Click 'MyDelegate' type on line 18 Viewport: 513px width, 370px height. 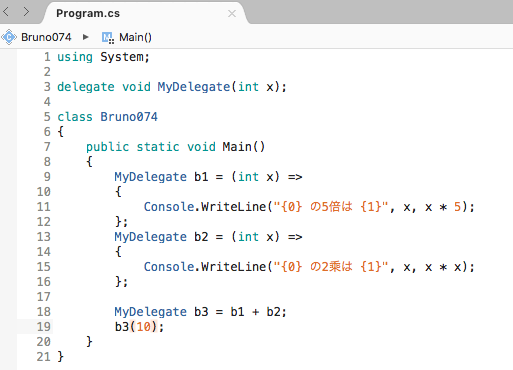coord(151,312)
